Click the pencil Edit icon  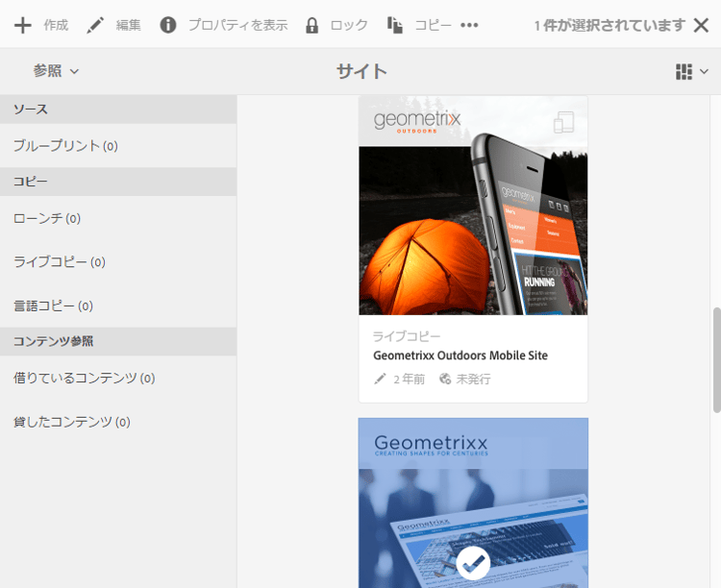coord(95,25)
